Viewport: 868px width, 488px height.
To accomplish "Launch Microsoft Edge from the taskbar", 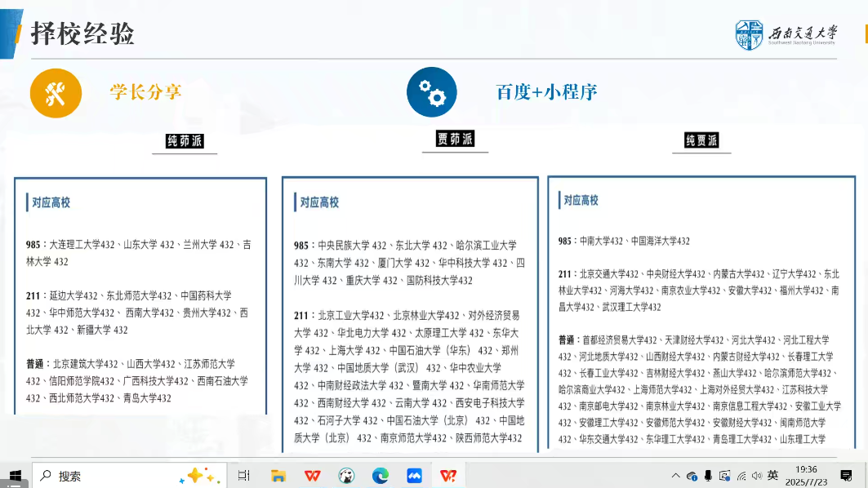I will (381, 476).
